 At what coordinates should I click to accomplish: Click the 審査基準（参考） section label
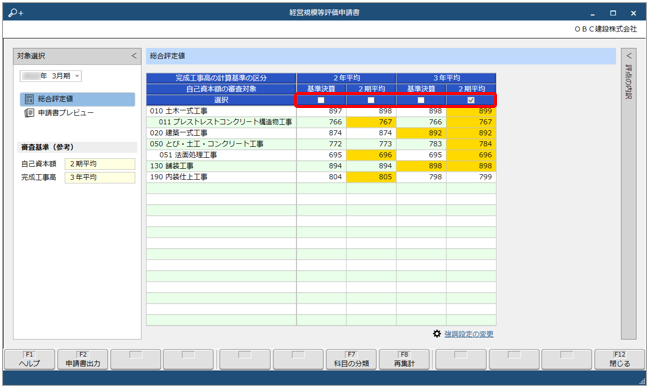(x=47, y=147)
